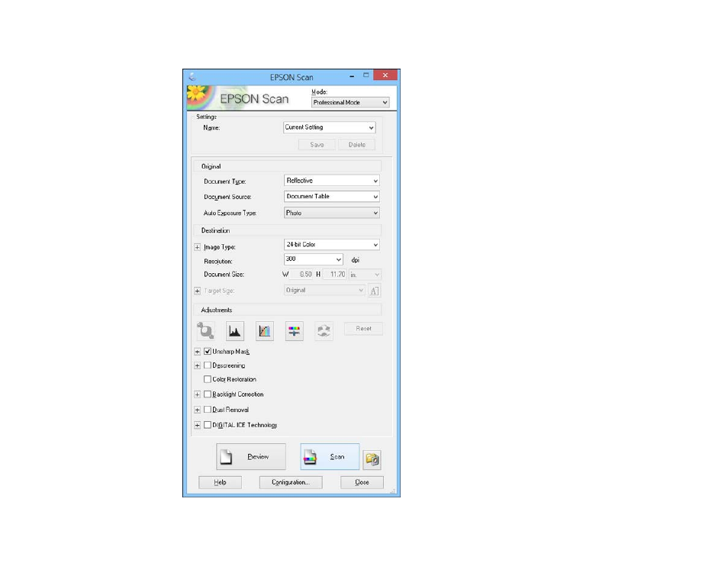Open the Color Palette tool
This screenshot has height=563, width=728.
tap(324, 331)
